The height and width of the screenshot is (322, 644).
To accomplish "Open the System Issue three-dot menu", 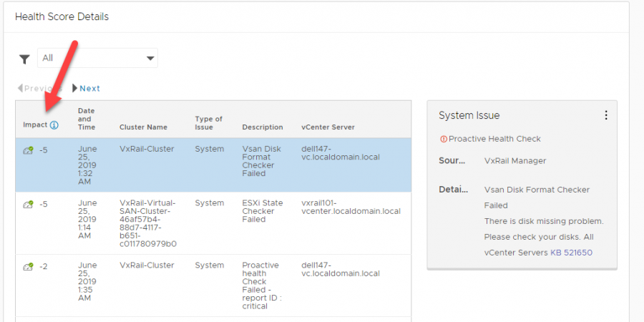I will pos(606,115).
